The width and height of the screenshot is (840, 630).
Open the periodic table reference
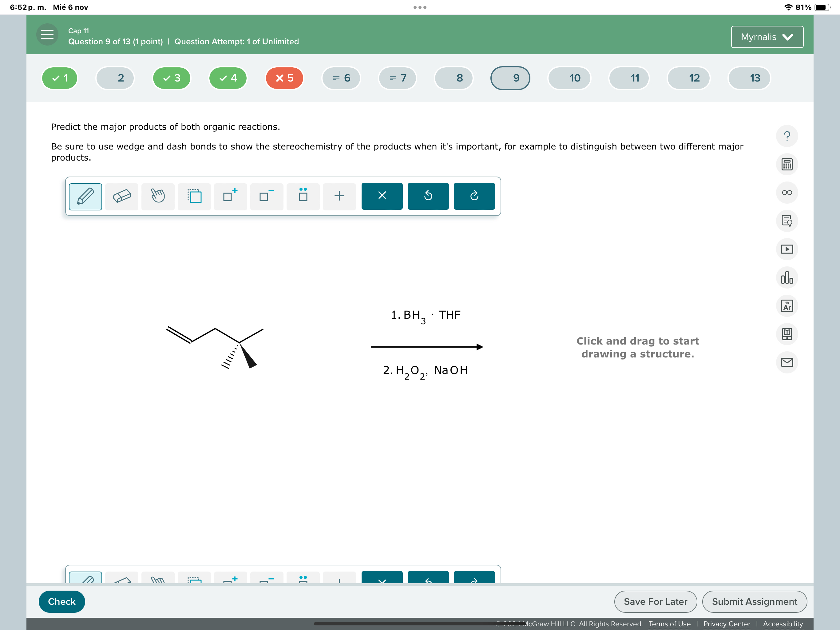click(x=787, y=305)
